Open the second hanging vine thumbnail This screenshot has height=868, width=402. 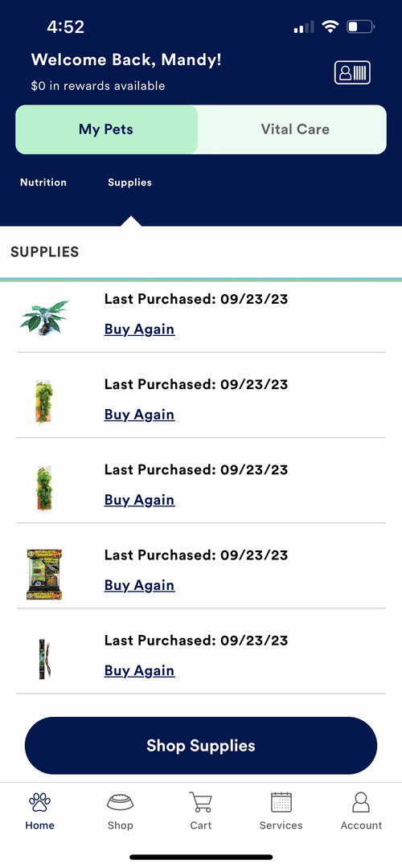click(44, 489)
